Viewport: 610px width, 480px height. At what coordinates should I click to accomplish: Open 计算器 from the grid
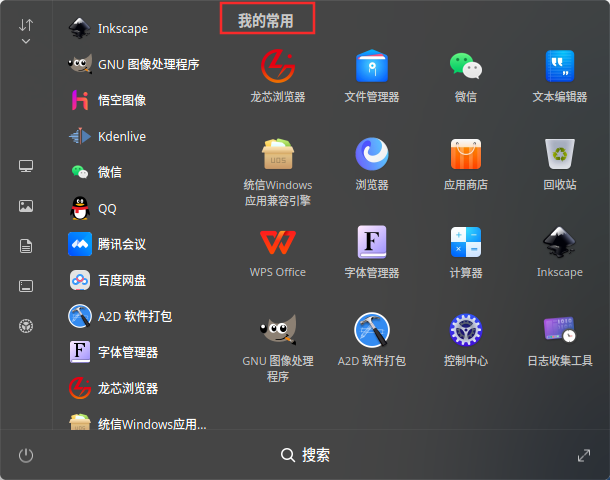click(x=466, y=252)
